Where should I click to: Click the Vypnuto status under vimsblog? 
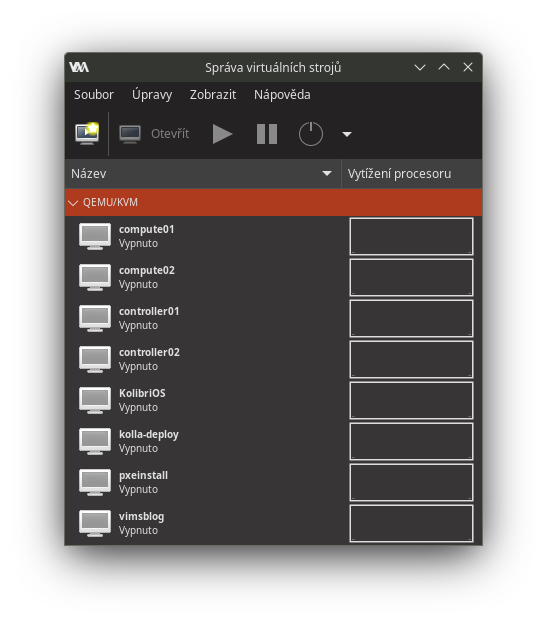click(138, 531)
